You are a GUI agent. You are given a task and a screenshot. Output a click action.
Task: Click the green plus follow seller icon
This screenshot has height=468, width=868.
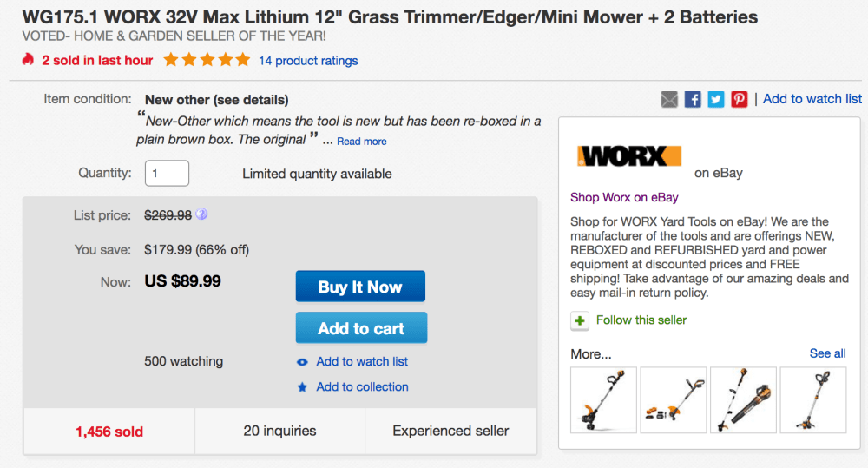pos(580,320)
